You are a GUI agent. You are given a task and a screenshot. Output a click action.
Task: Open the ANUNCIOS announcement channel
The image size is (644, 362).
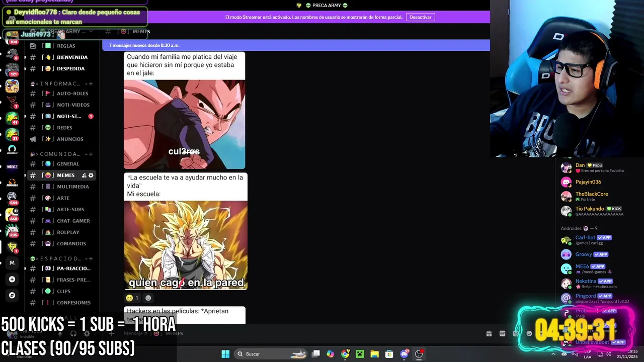coord(60,139)
